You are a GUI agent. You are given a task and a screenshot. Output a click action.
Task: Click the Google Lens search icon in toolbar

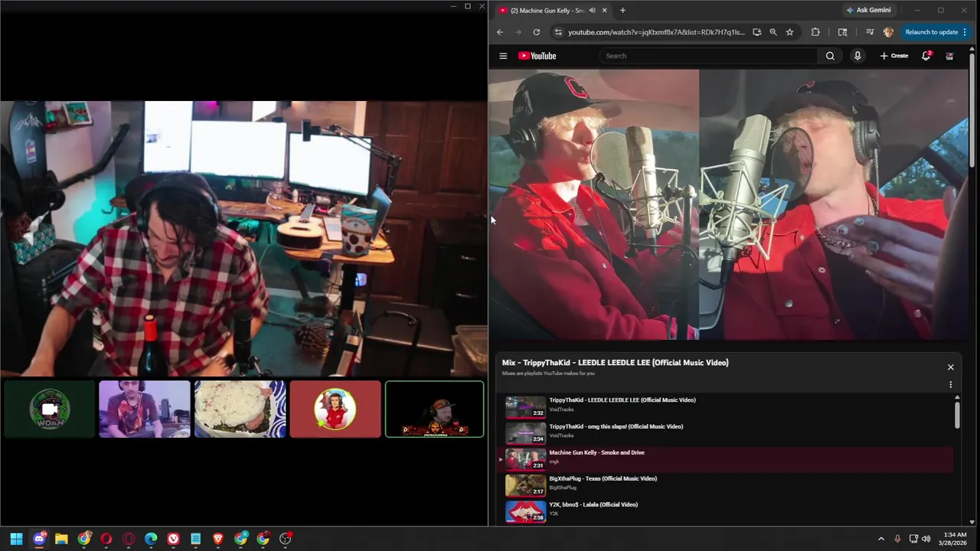pos(843,32)
